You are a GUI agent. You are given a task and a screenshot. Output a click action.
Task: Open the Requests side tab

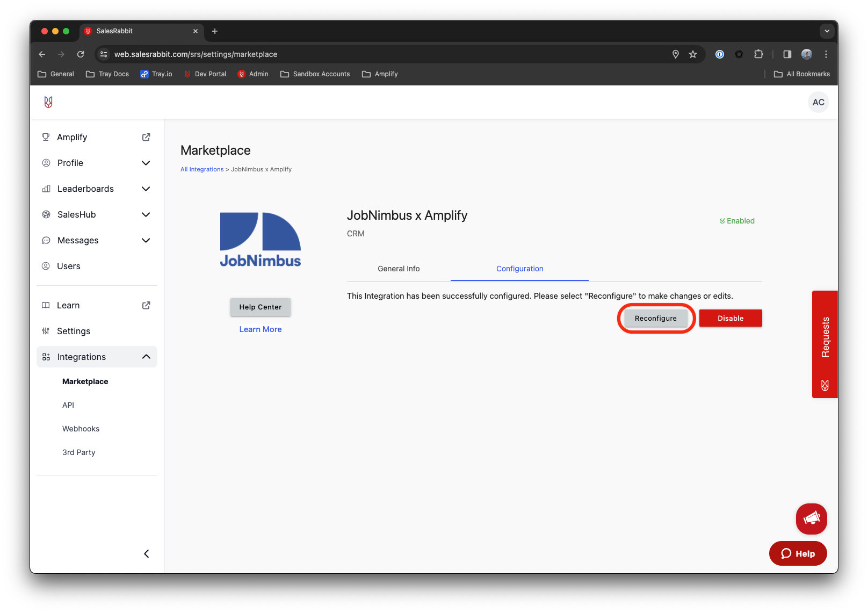pyautogui.click(x=825, y=344)
